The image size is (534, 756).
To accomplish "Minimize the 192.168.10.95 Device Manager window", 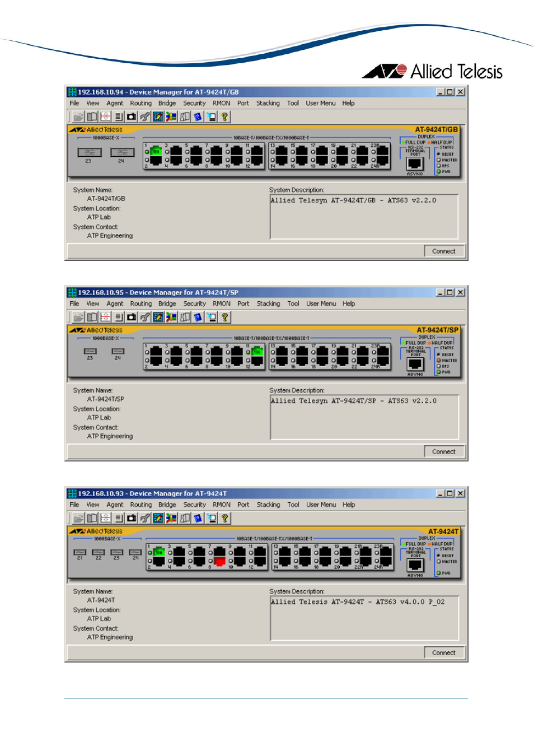I will (441, 292).
